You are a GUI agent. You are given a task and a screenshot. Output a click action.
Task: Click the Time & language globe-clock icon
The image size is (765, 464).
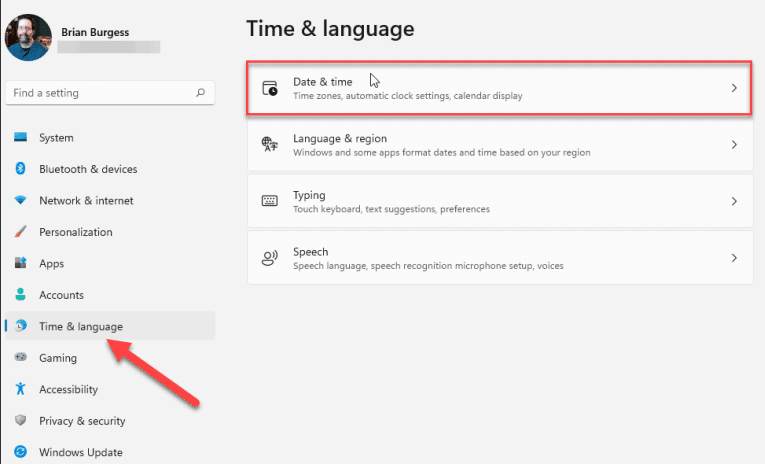pyautogui.click(x=20, y=325)
